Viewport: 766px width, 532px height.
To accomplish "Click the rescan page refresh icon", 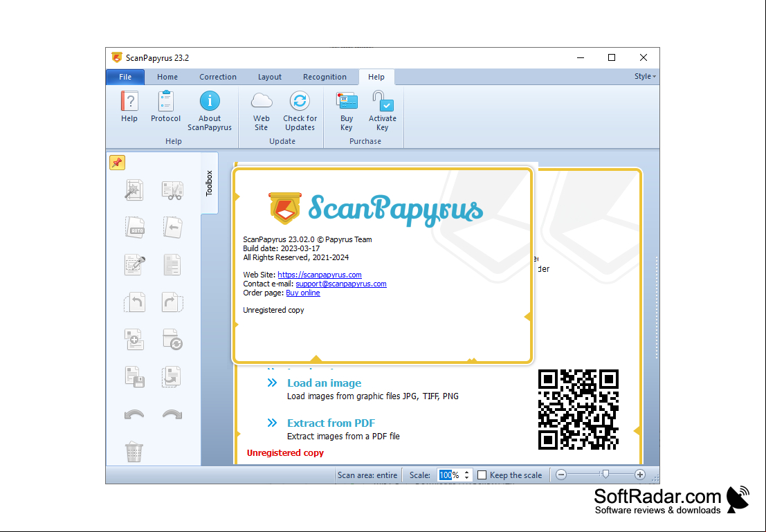I will 172,340.
